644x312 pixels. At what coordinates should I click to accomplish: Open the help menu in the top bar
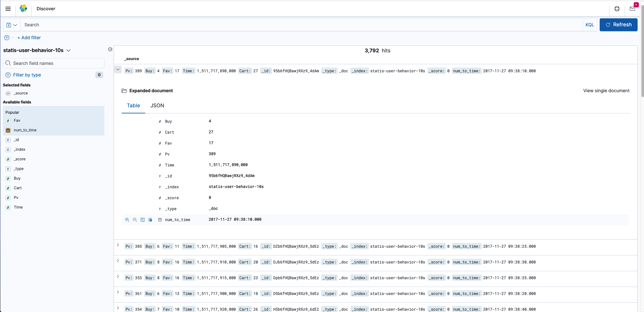[x=617, y=9]
